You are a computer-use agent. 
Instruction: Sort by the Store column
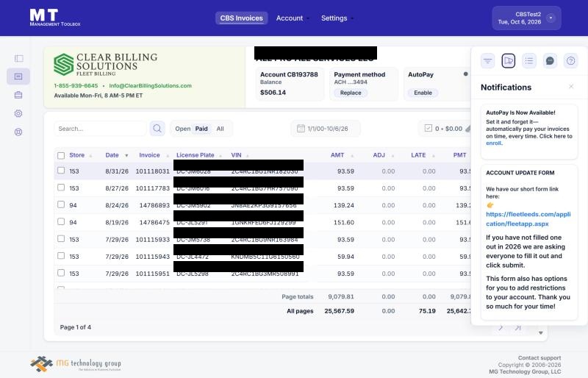(80, 155)
